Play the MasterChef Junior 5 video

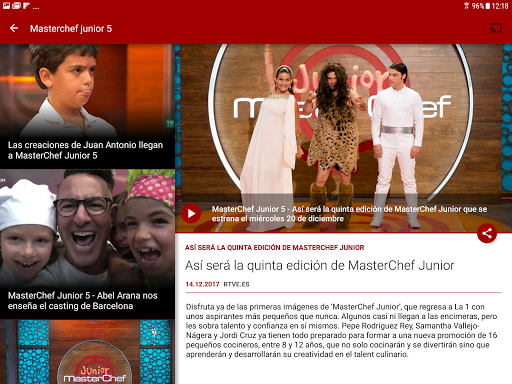191,213
